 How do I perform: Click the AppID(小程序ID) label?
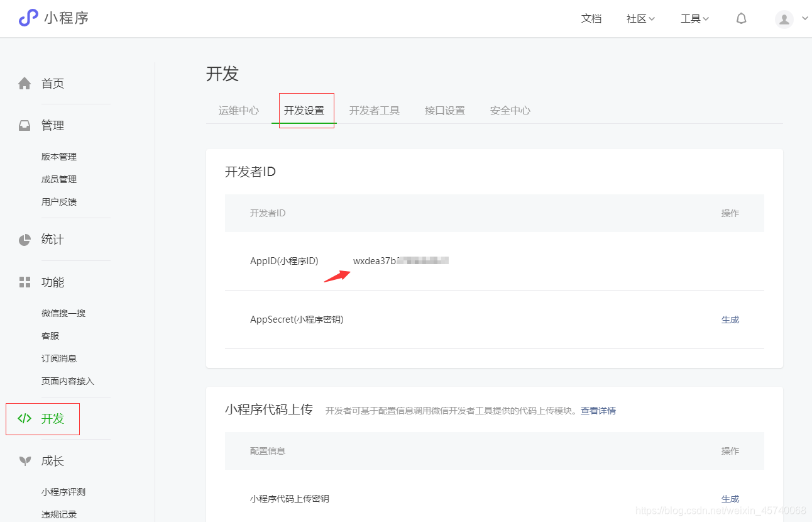284,261
